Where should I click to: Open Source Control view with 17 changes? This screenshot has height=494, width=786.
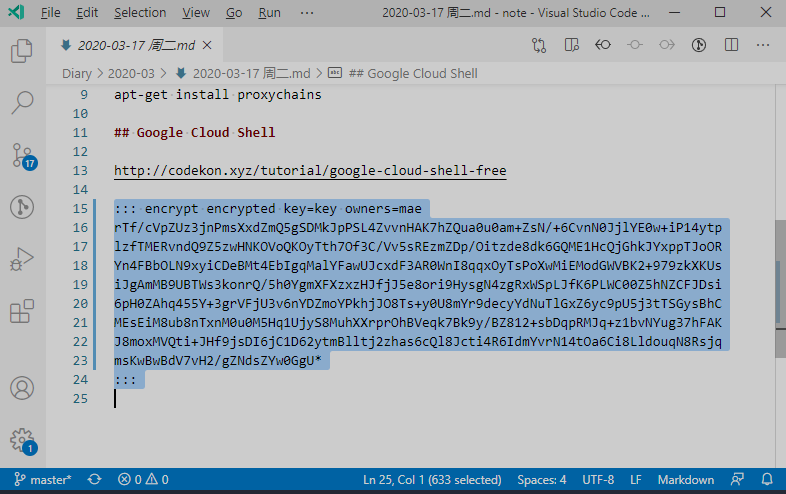click(23, 156)
